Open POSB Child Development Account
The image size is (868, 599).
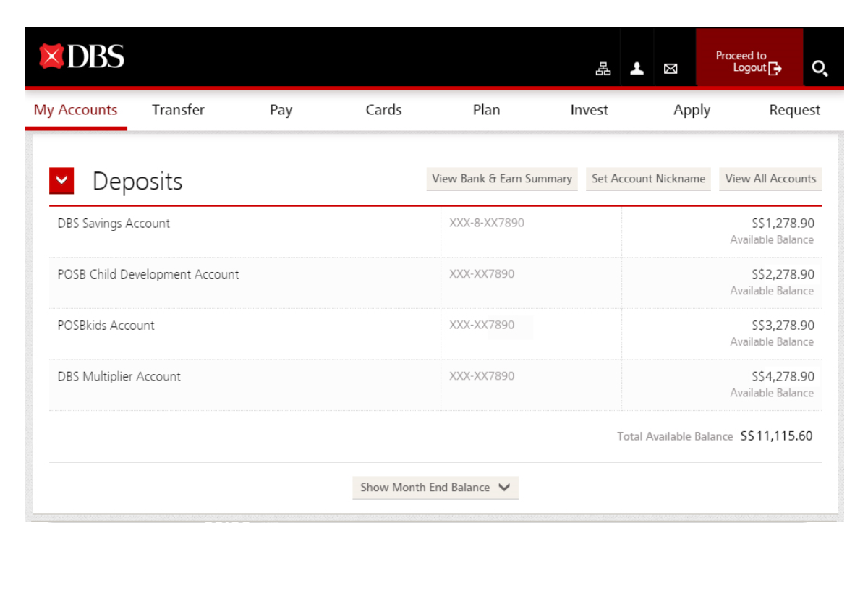(148, 275)
